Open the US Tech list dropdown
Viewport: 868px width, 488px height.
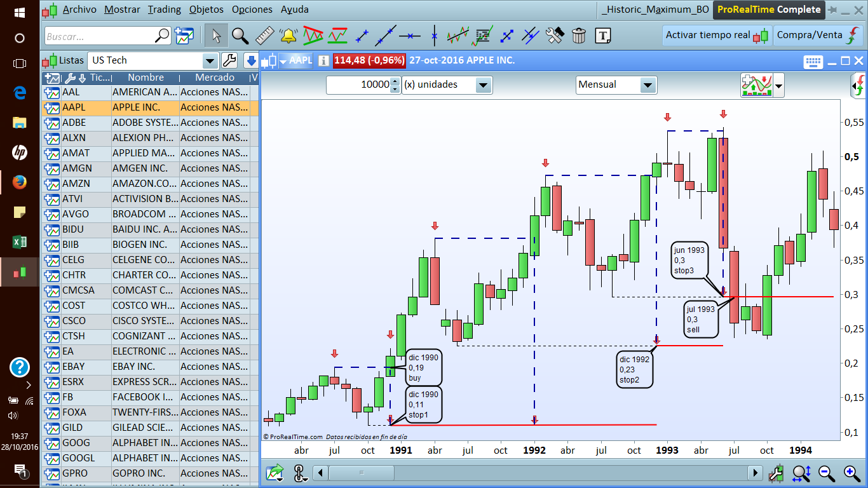[210, 61]
